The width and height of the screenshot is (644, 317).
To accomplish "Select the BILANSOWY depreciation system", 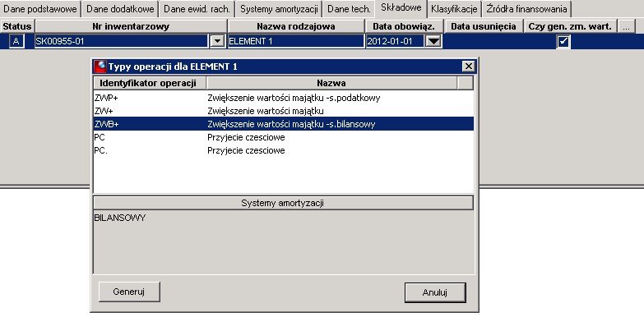I will pyautogui.click(x=120, y=218).
